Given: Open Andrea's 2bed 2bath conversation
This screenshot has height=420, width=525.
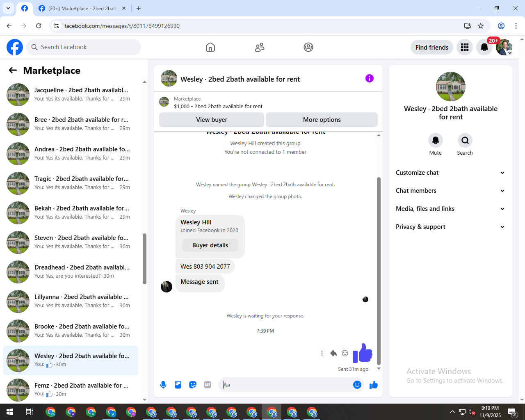Looking at the screenshot, I should [71, 153].
